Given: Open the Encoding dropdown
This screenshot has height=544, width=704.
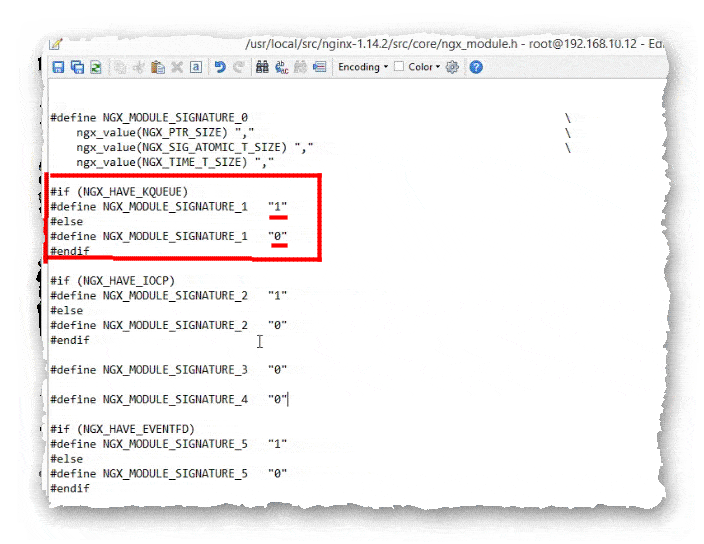Looking at the screenshot, I should (363, 67).
